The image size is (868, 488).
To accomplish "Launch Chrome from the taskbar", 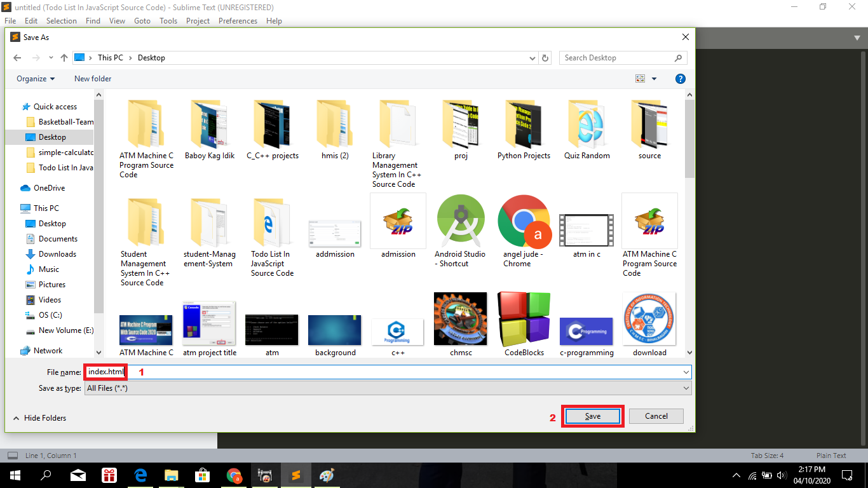I will click(x=234, y=475).
